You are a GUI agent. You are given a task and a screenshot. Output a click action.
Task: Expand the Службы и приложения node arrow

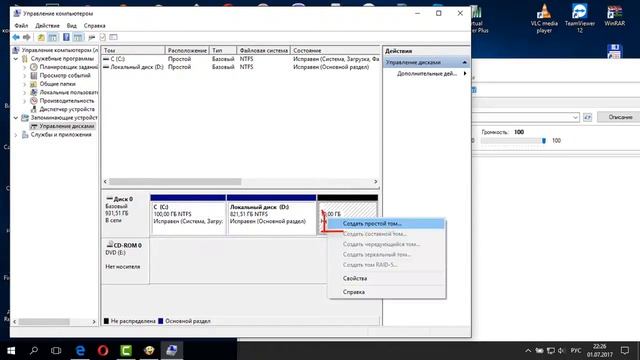[x=16, y=135]
